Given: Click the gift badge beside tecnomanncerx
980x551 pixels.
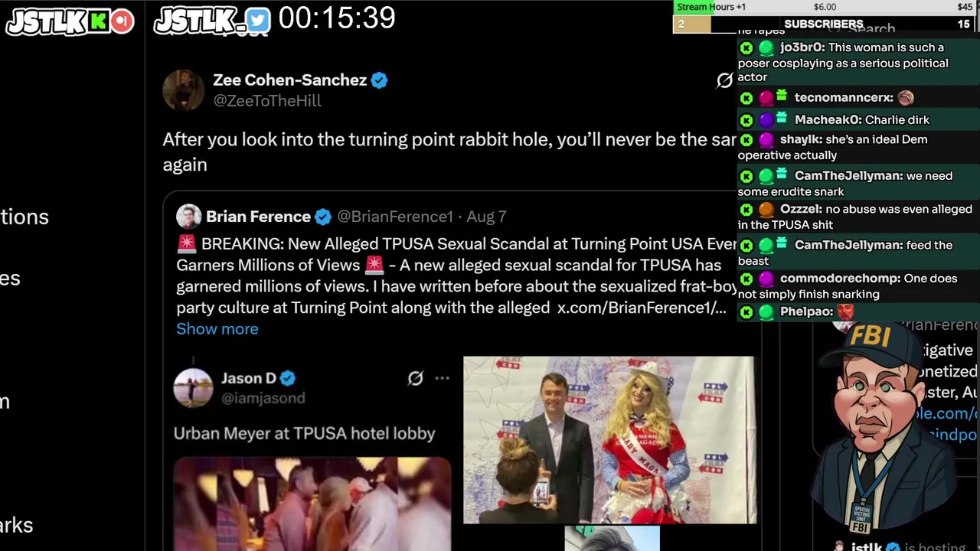Looking at the screenshot, I should pos(782,96).
